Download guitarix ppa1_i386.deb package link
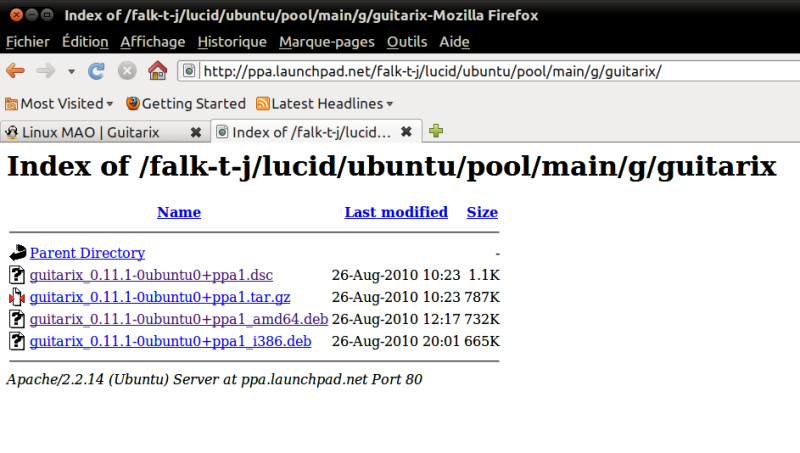Screen dimensions: 800x453 tap(170, 341)
